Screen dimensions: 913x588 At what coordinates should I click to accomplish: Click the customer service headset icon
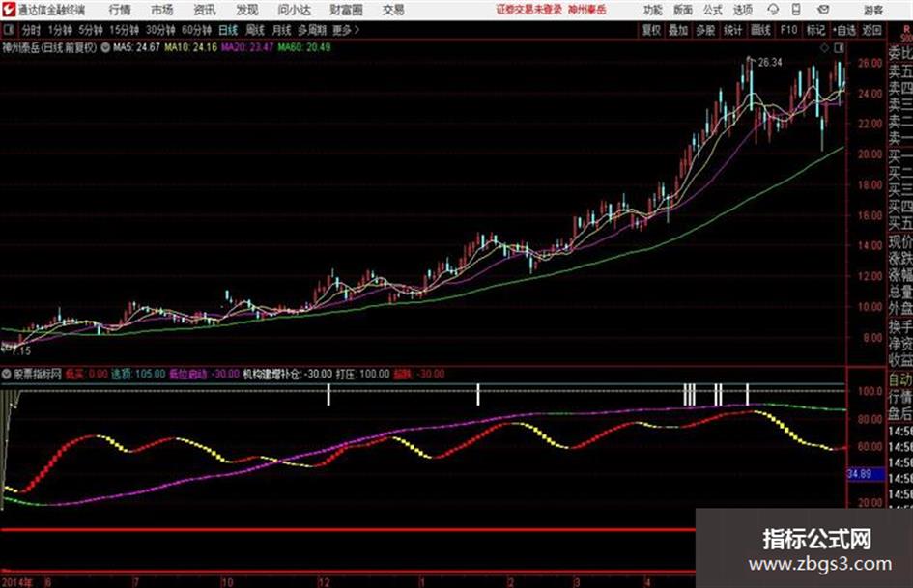[773, 10]
